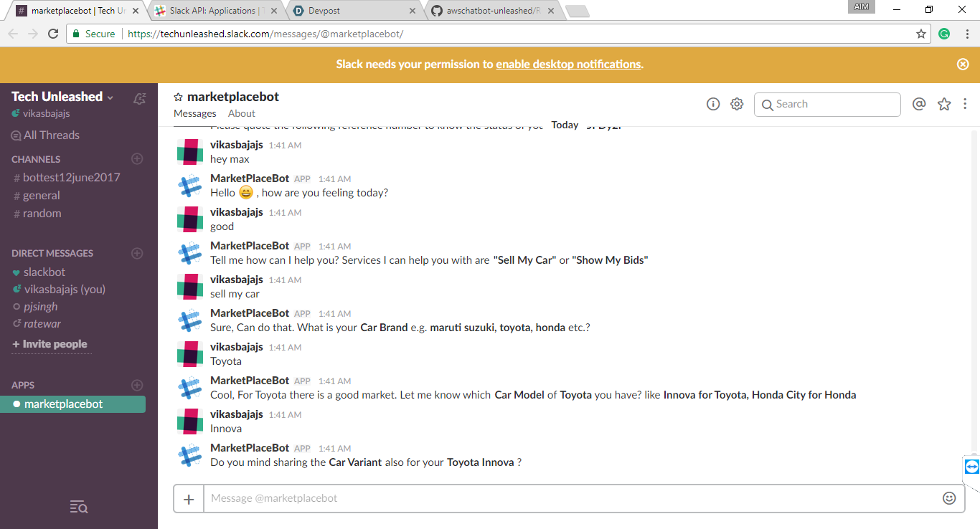Image resolution: width=980 pixels, height=529 pixels.
Task: Select marketplacebot in Apps list
Action: tap(73, 404)
